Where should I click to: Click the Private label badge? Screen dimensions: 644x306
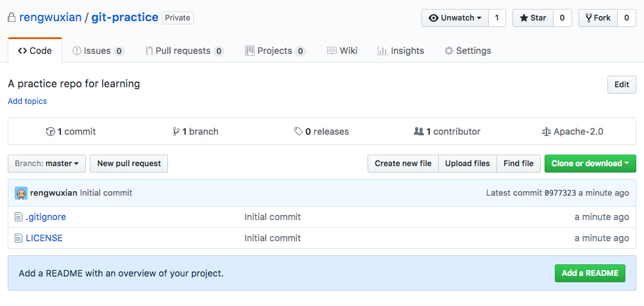coord(178,18)
